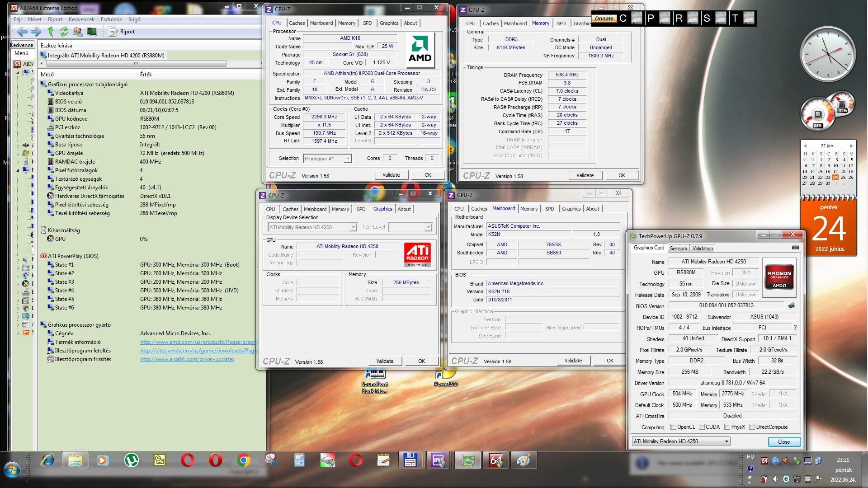The height and width of the screenshot is (488, 868).
Task: Open the aida64.com driver-updates link
Action: tap(187, 359)
